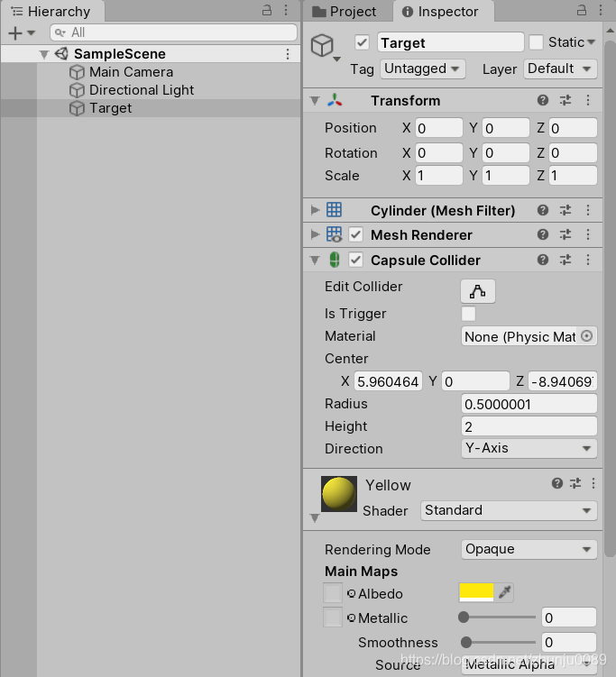Expand the Mesh Renderer component
The height and width of the screenshot is (677, 616).
click(315, 234)
